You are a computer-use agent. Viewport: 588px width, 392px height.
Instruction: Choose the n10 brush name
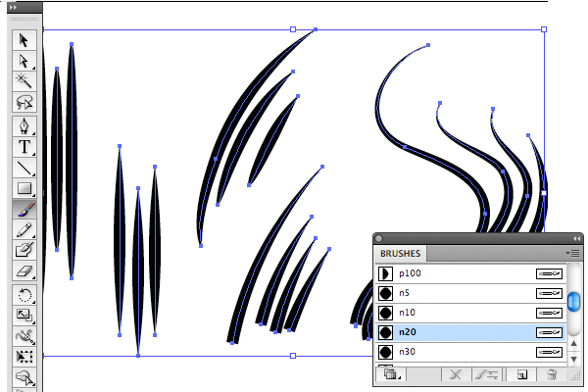[x=407, y=313]
